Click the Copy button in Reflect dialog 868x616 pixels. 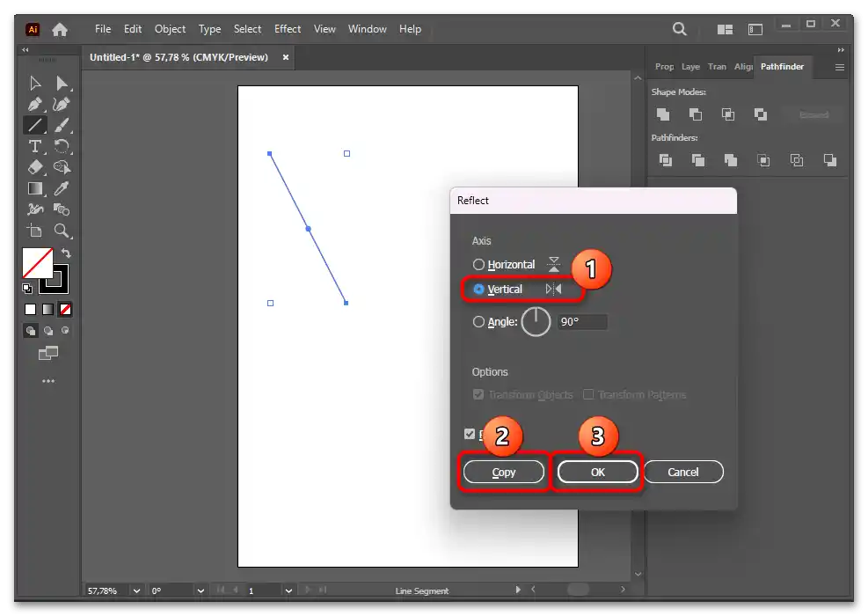click(503, 472)
